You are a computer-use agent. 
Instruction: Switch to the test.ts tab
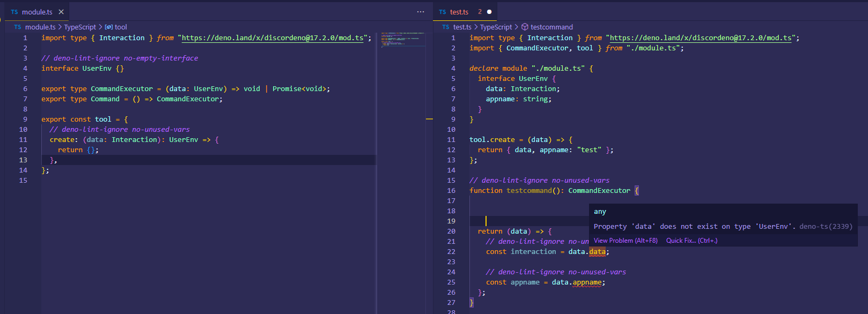[459, 12]
